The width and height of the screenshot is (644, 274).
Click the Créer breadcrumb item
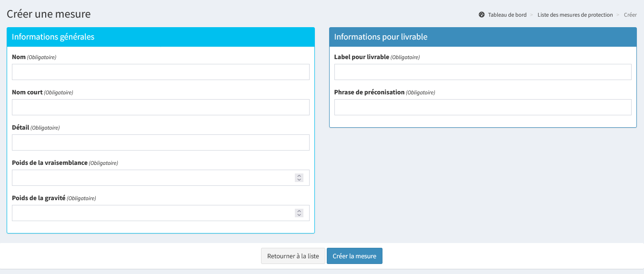tap(630, 15)
